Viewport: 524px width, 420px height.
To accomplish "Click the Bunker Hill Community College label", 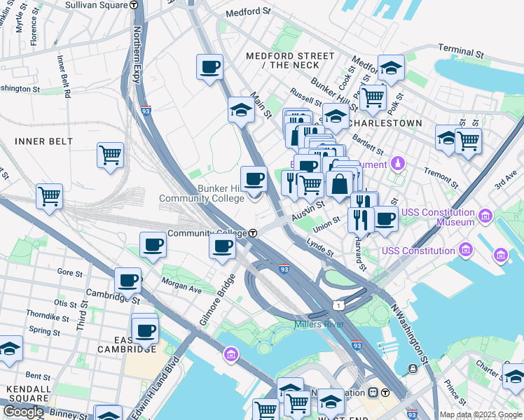I will [x=202, y=193].
